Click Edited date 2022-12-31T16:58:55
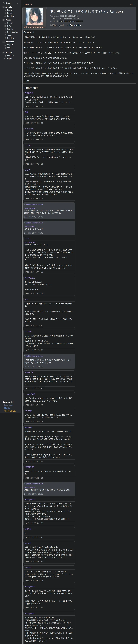The image size is (138, 644). click(69, 18)
